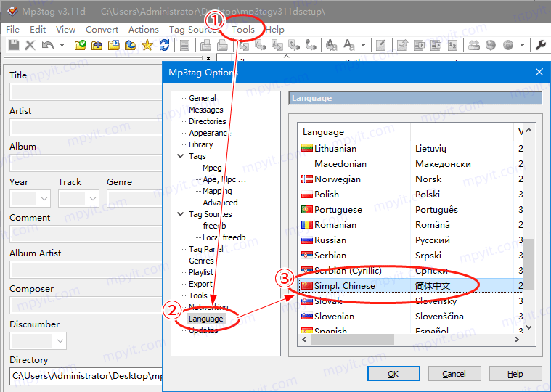Image resolution: width=551 pixels, height=392 pixels.
Task: Select Export in options tree
Action: (x=200, y=284)
